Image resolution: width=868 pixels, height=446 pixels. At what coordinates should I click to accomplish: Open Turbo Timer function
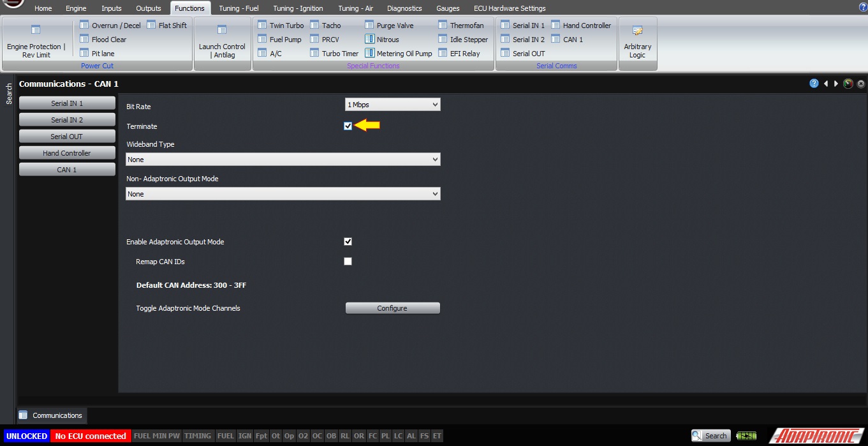click(x=334, y=54)
